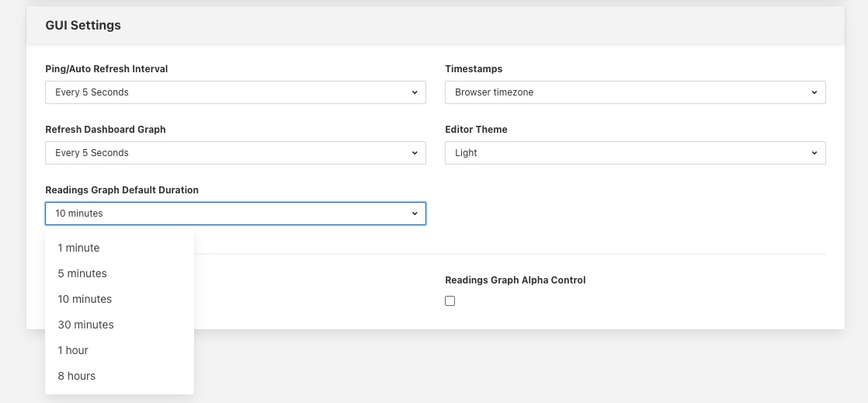Open the Refresh Dashboard Graph dropdown
The height and width of the screenshot is (403, 868).
[235, 153]
